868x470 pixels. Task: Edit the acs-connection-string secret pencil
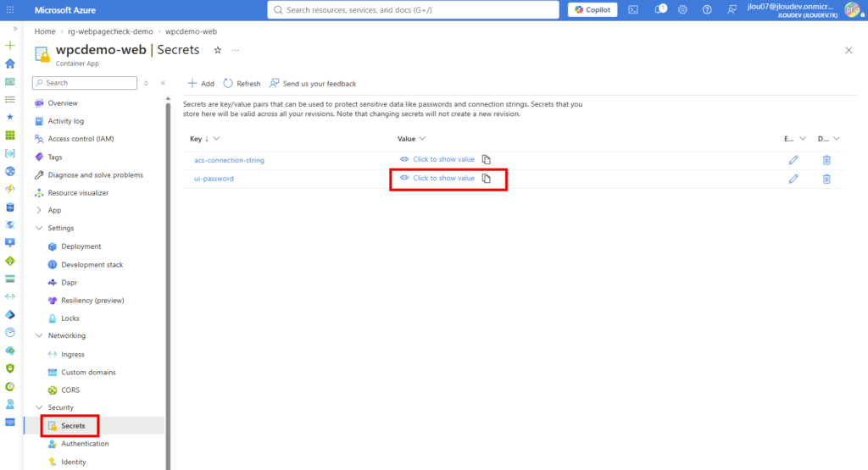pos(793,160)
